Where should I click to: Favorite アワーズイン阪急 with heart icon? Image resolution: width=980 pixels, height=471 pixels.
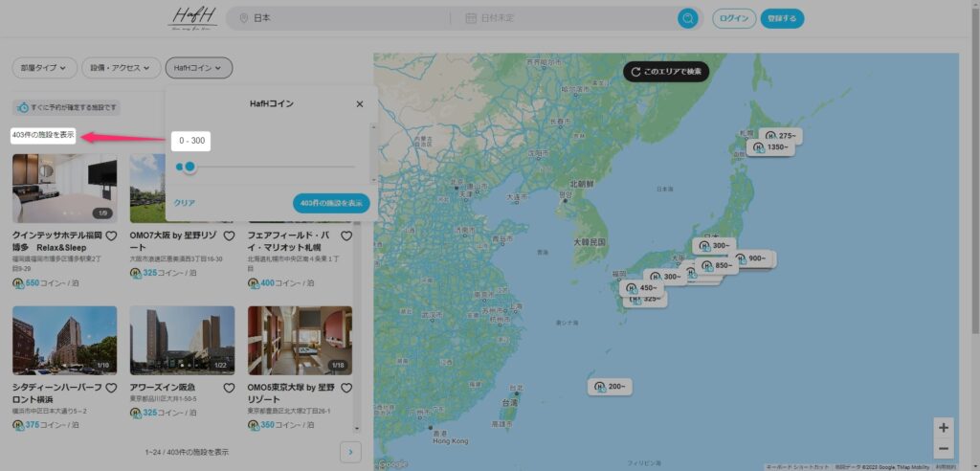(x=229, y=388)
